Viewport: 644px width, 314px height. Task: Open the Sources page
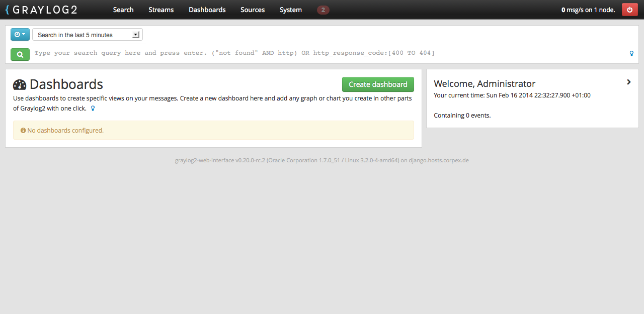(253, 10)
